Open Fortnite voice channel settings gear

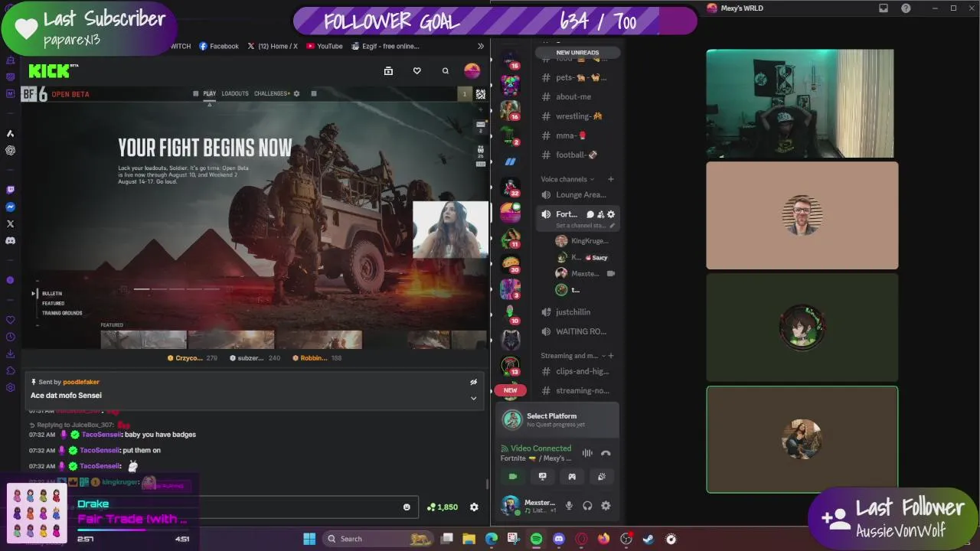pos(611,214)
